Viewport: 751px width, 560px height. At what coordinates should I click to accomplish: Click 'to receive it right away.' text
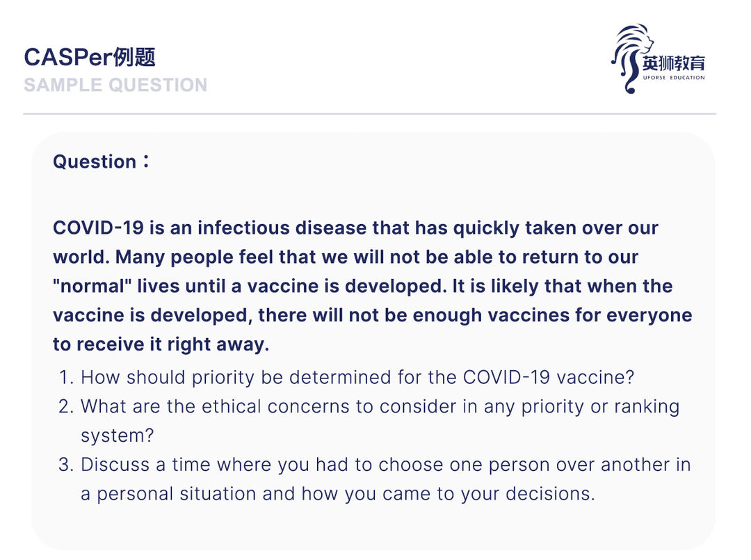click(x=161, y=344)
